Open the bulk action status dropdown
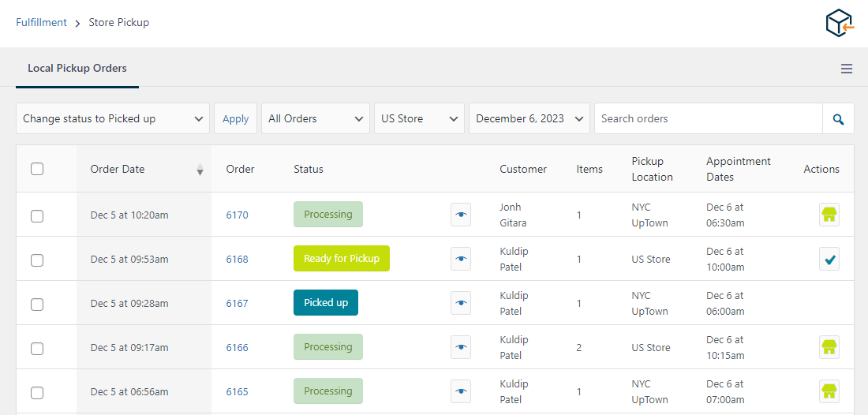The image size is (868, 415). point(113,119)
